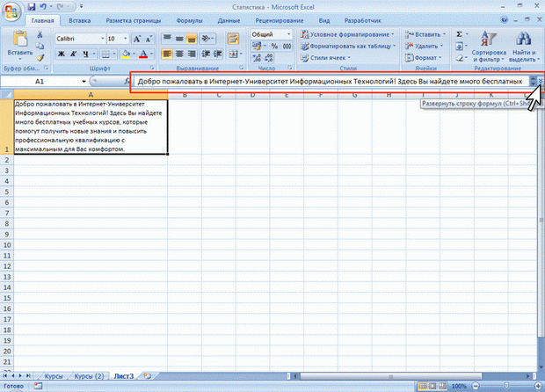Apply red font color
Viewport: 545px width, 392px height.
point(143,54)
